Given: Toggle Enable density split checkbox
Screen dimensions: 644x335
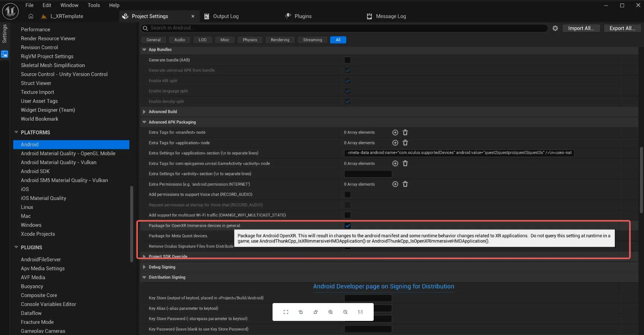Looking at the screenshot, I should click(348, 102).
